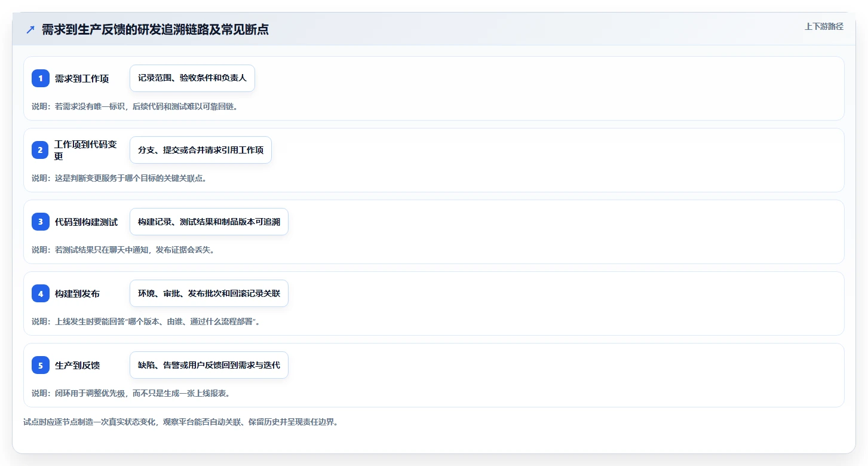The width and height of the screenshot is (868, 466).
Task: Select step number 2 badge
Action: [41, 150]
